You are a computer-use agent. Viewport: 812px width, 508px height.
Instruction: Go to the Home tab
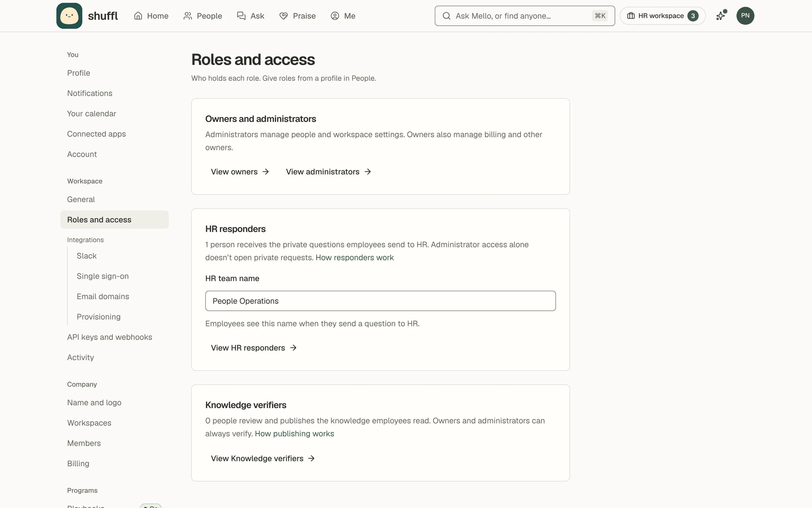tap(151, 16)
